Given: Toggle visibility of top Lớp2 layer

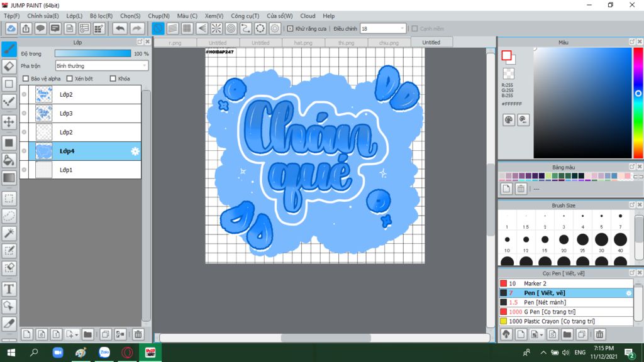Looking at the screenshot, I should pyautogui.click(x=25, y=94).
